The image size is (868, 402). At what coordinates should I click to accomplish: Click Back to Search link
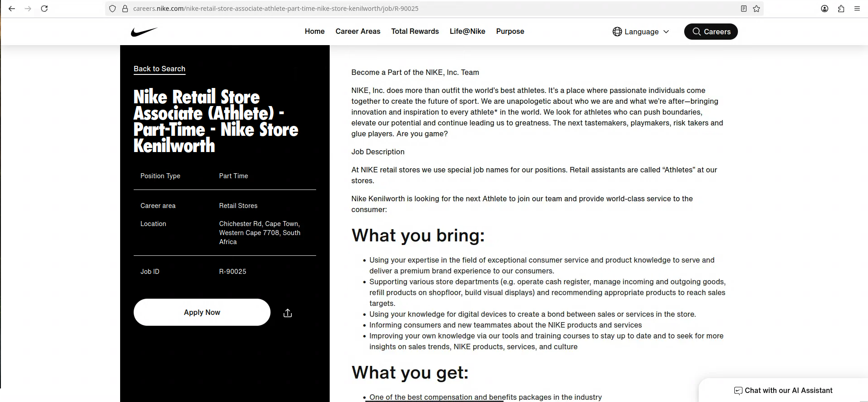point(159,69)
